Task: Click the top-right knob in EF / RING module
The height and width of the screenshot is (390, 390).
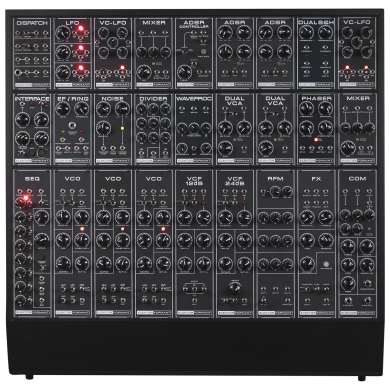Action: coord(81,109)
